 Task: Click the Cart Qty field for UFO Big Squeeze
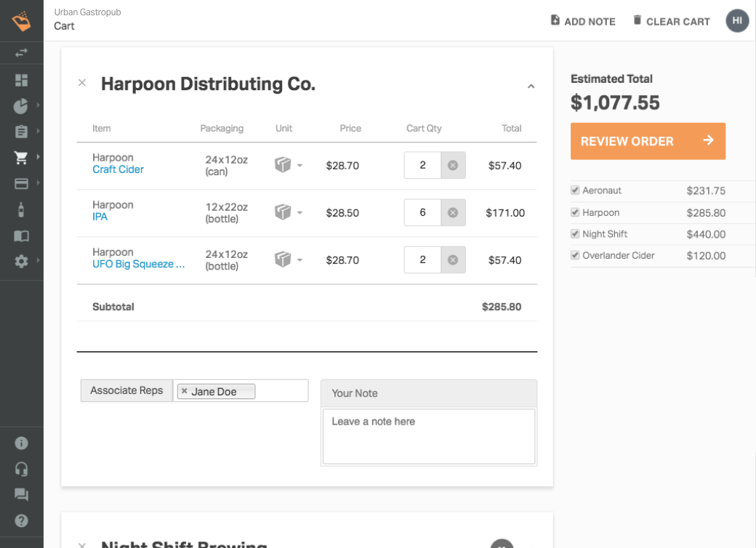(422, 259)
